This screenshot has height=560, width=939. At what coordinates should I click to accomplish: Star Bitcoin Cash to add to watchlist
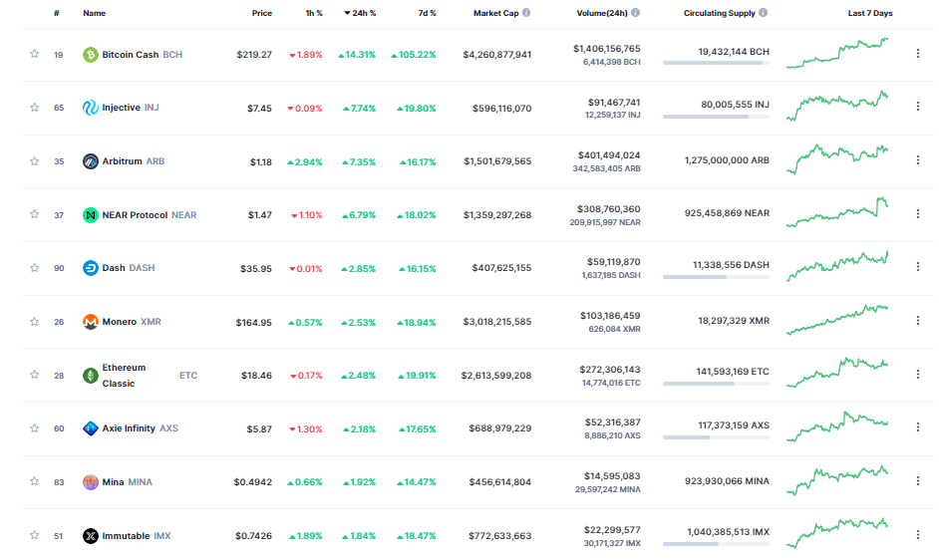pos(35,54)
